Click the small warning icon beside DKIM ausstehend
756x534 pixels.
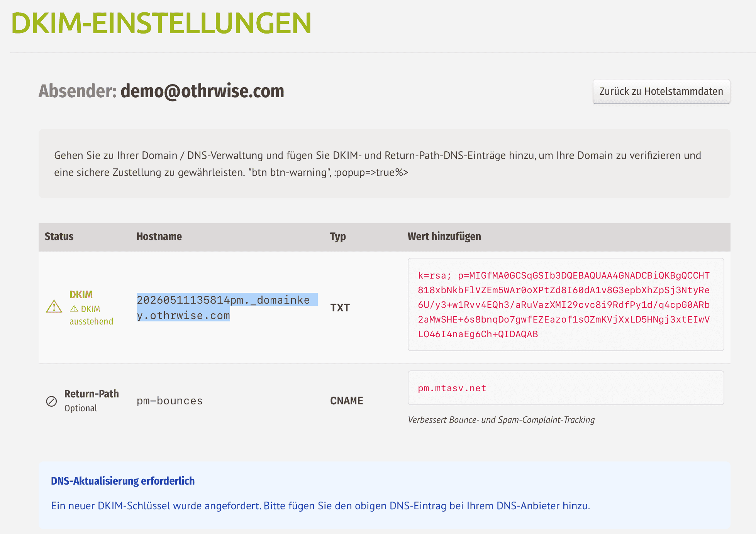74,309
